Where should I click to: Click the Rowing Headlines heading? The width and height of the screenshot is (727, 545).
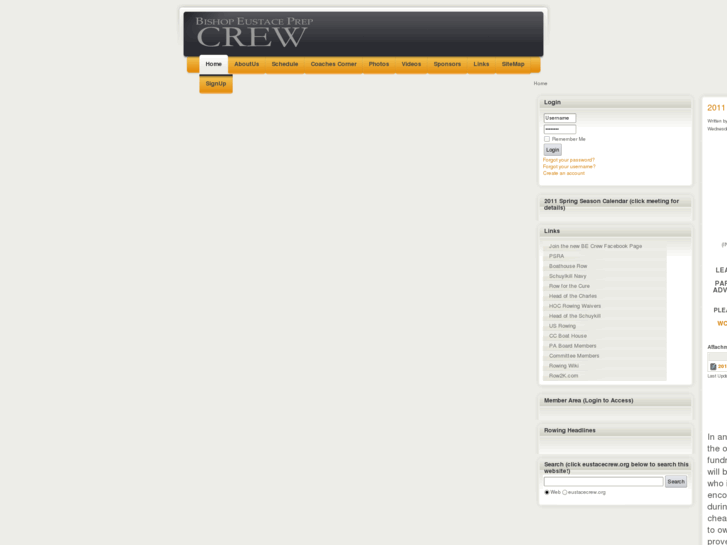coord(569,430)
